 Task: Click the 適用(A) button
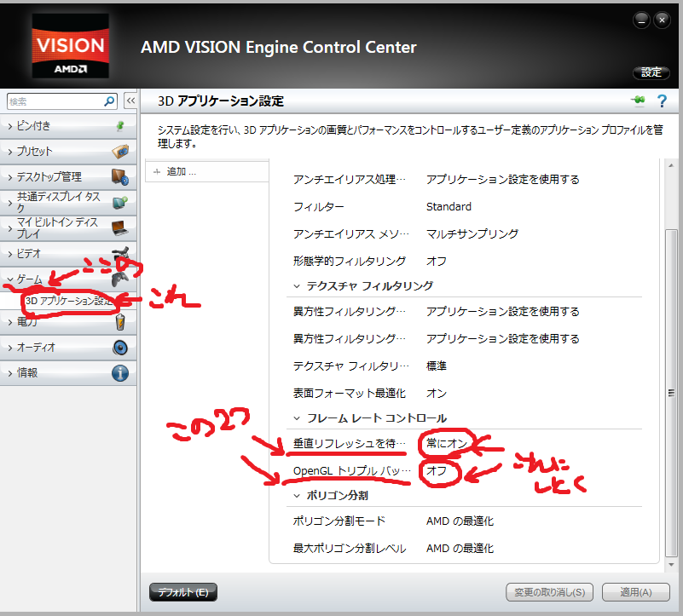click(x=635, y=592)
